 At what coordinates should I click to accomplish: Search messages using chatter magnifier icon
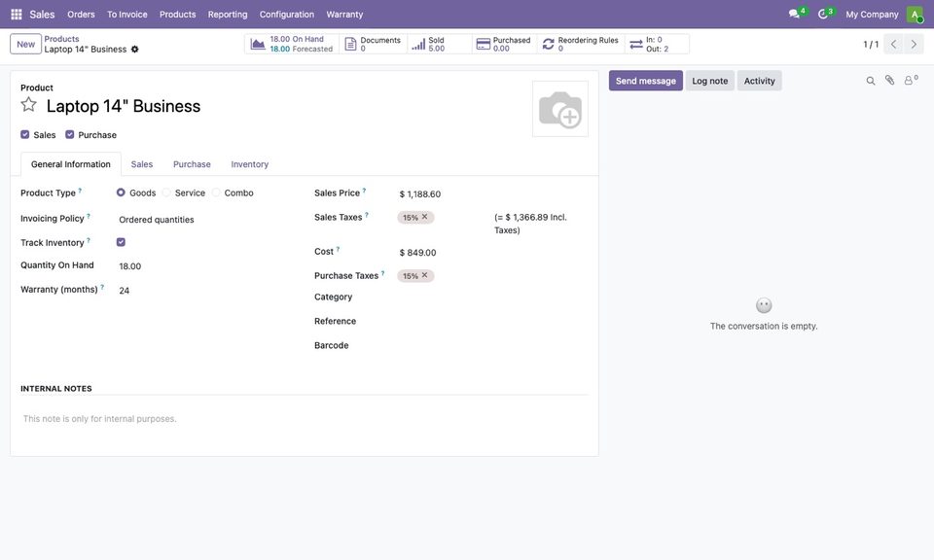tap(870, 81)
